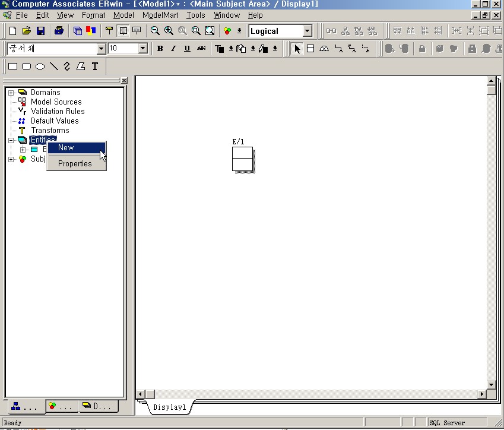Pick the Complete sub-category tool
Viewport: 504px width, 430px height.
(324, 49)
